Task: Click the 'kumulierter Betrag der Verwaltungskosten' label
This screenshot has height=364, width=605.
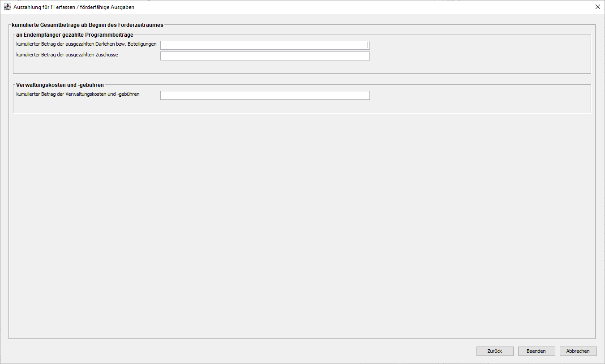Action: tap(77, 94)
